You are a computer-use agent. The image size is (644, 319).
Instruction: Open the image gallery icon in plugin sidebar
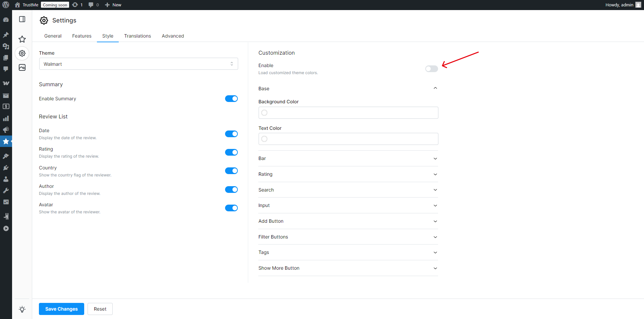22,68
